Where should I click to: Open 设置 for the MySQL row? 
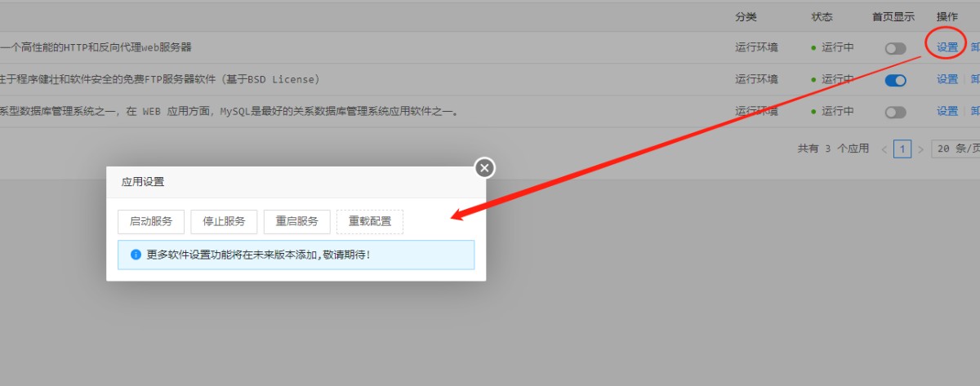pyautogui.click(x=947, y=111)
